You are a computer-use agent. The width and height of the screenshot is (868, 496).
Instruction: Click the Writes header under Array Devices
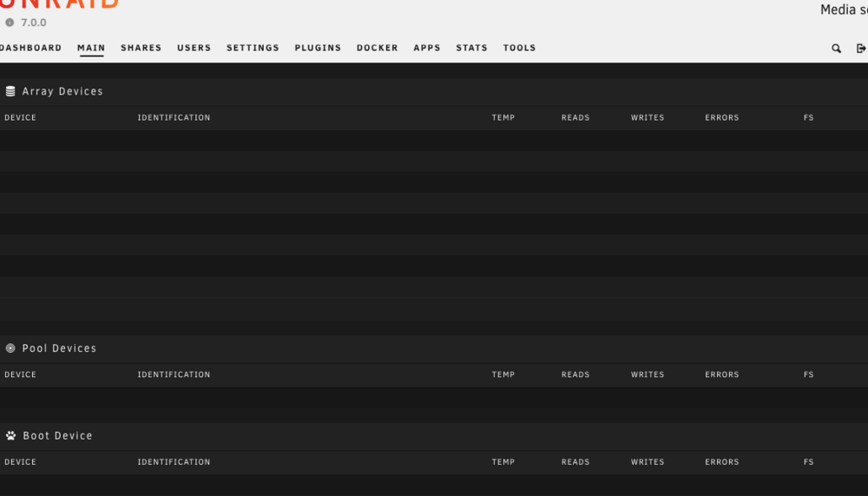(648, 117)
